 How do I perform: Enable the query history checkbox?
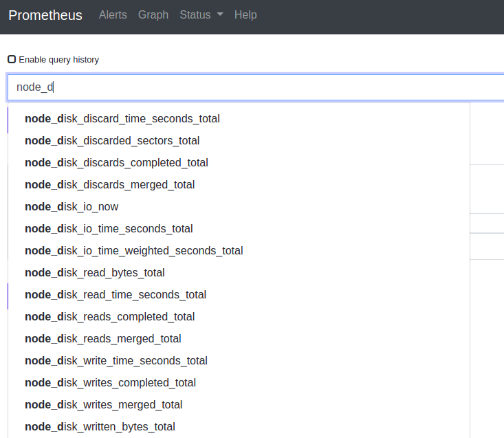12,60
